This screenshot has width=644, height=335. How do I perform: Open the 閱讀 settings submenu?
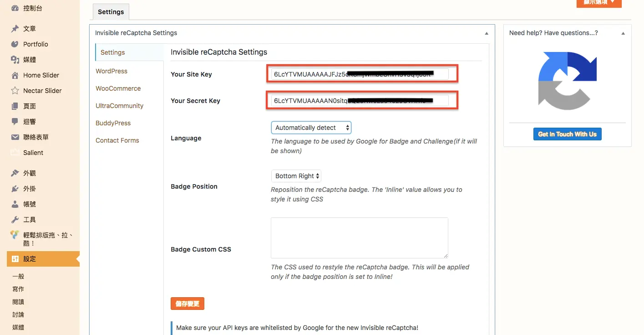(18, 302)
